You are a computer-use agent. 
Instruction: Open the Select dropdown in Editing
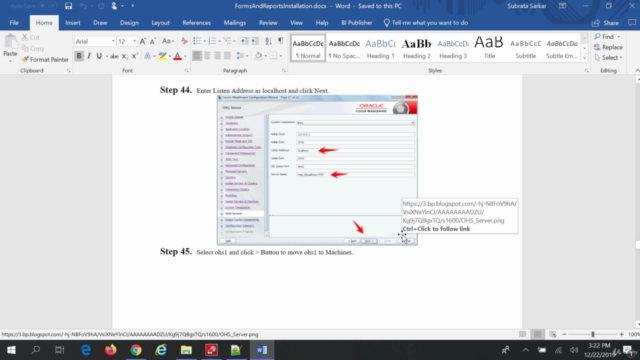(608, 58)
